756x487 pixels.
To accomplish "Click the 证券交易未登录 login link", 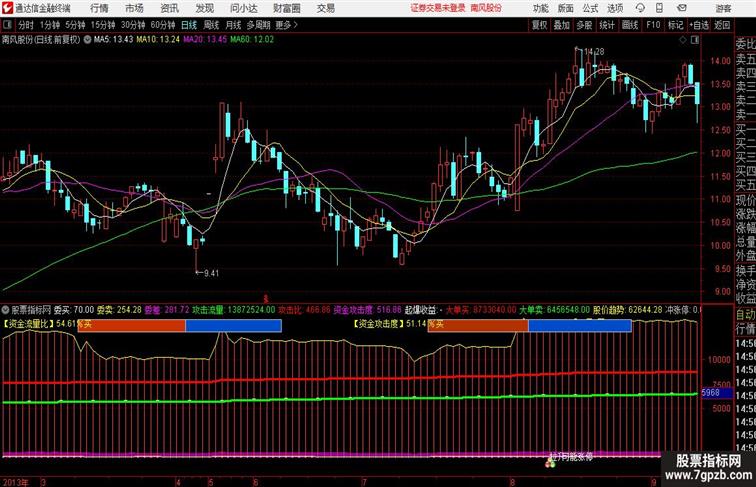I will click(438, 8).
